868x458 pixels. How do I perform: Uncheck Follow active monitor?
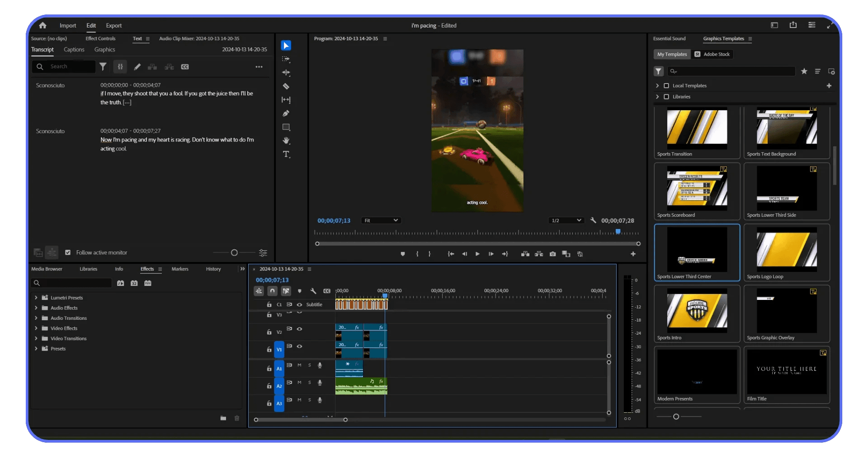[x=68, y=252]
